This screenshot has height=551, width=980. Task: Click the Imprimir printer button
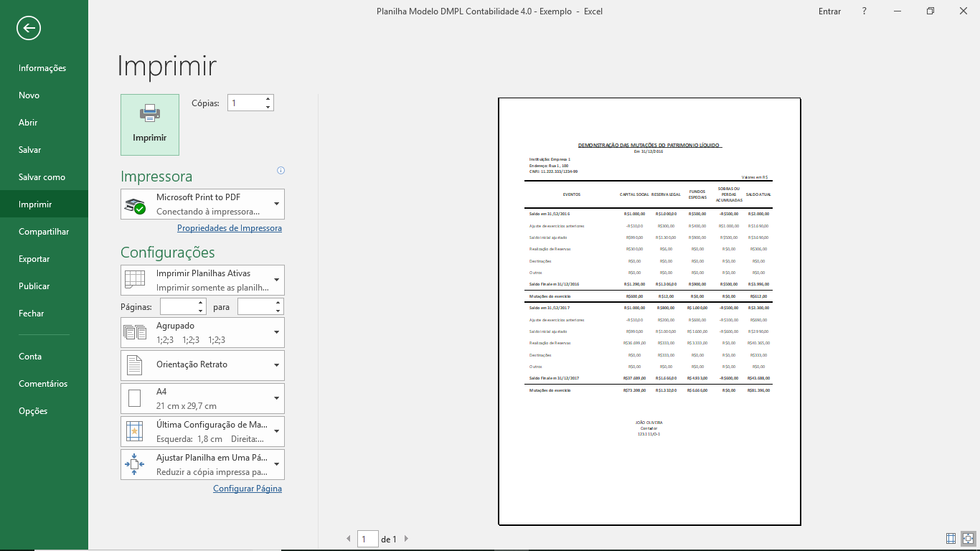tap(150, 125)
